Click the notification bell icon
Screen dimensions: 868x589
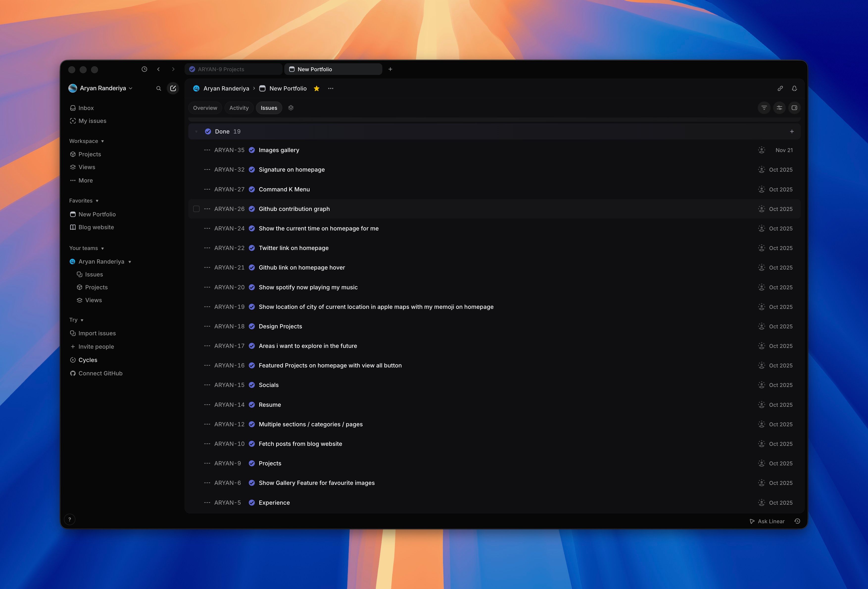coord(795,89)
